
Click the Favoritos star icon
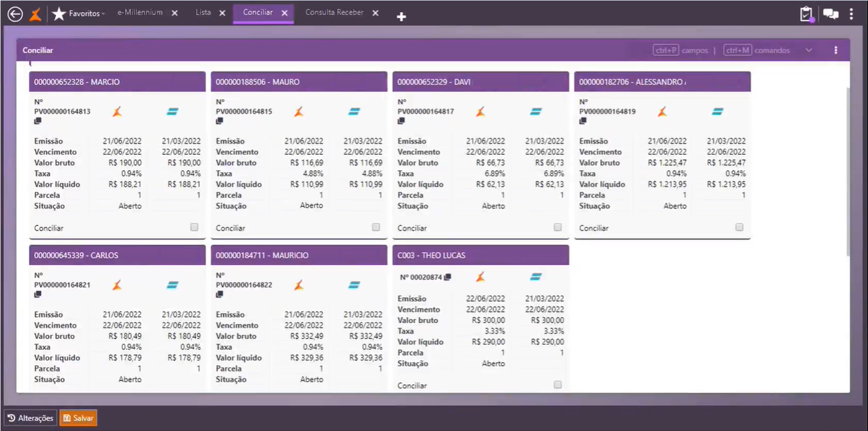59,14
